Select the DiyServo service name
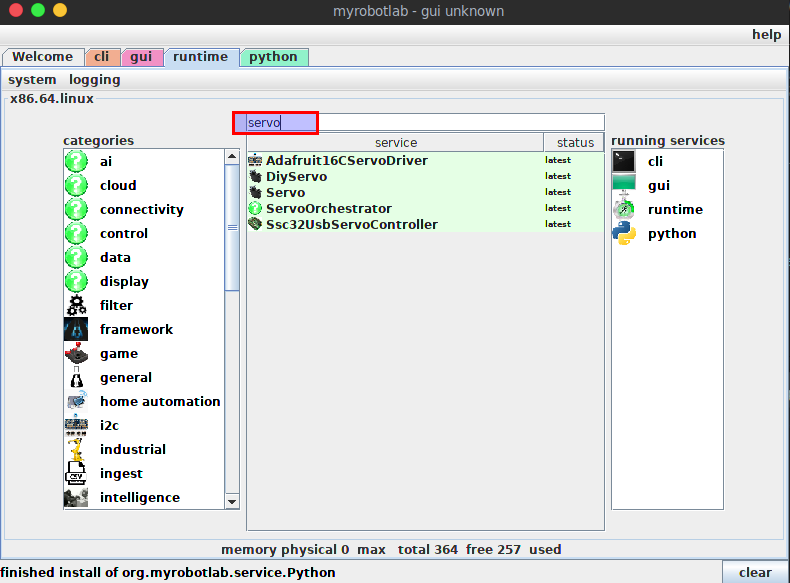Image resolution: width=790 pixels, height=583 pixels. click(x=296, y=176)
